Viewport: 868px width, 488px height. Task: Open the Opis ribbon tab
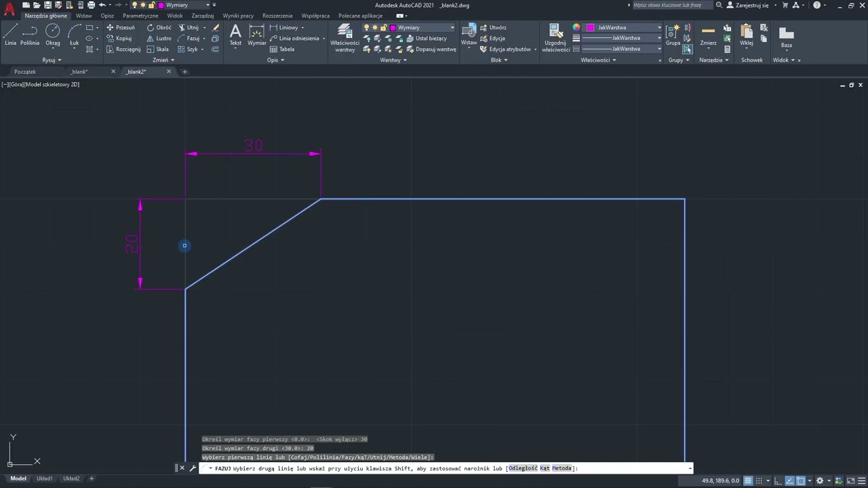[x=107, y=16]
